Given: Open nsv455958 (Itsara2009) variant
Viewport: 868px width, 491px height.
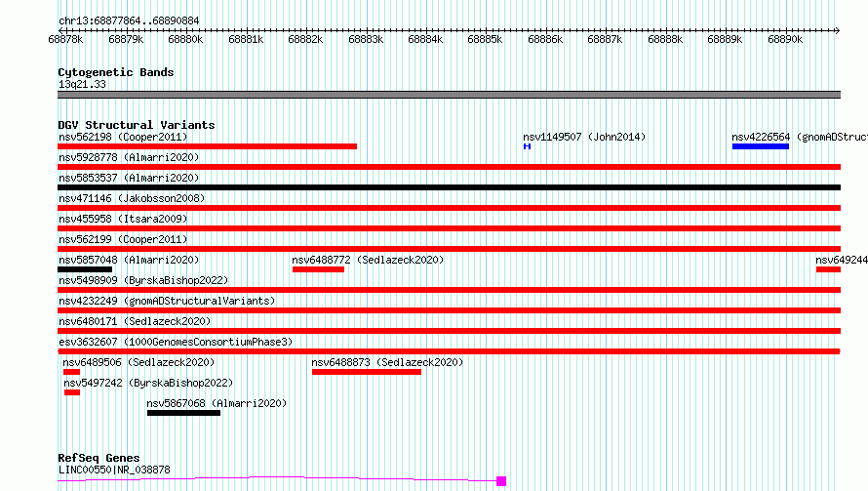Looking at the screenshot, I should 123,219.
